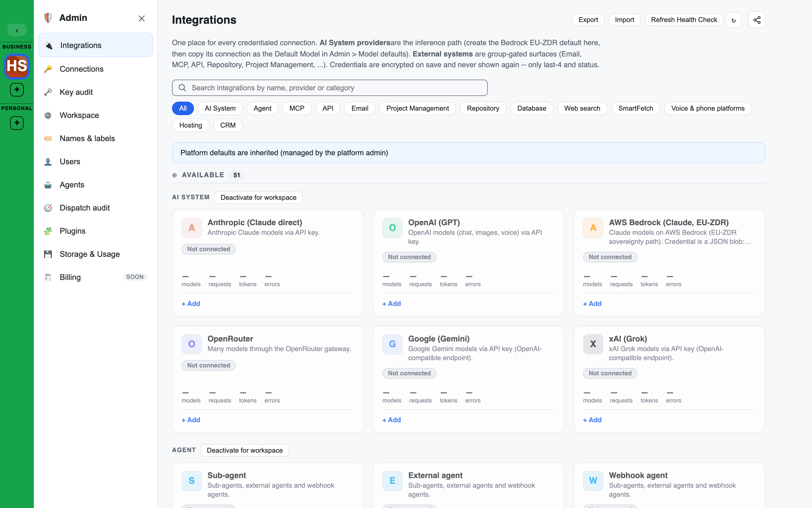Click the Sub-agent card S icon
This screenshot has width=812, height=508.
(x=192, y=481)
